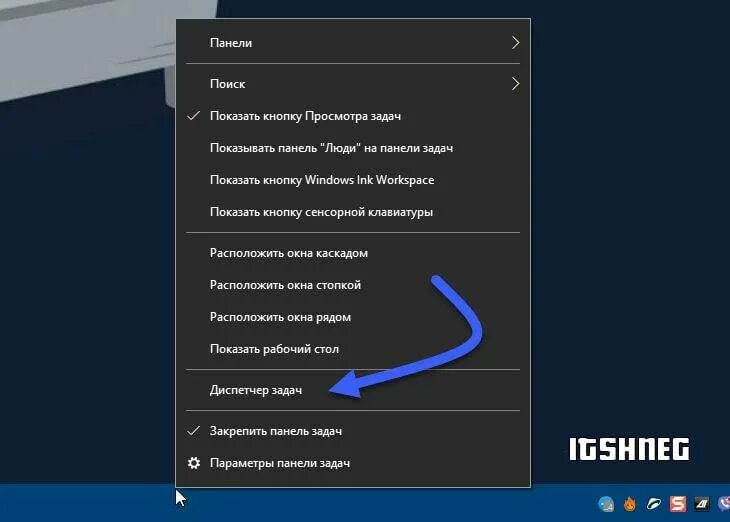Screen dimensions: 730x522
Task: Expand the Поиск submenu arrow
Action: pyautogui.click(x=515, y=84)
